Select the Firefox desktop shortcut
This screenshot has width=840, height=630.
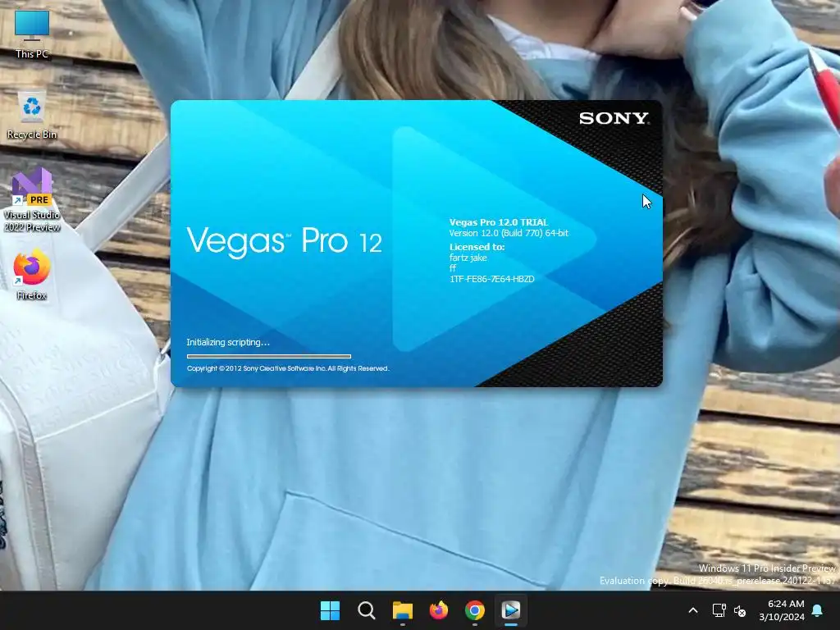[x=32, y=275]
